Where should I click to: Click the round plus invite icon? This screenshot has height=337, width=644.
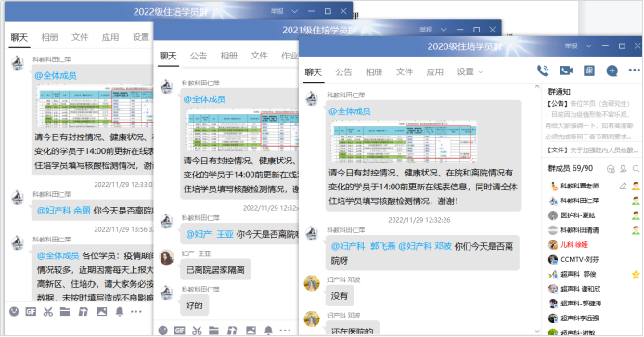612,71
